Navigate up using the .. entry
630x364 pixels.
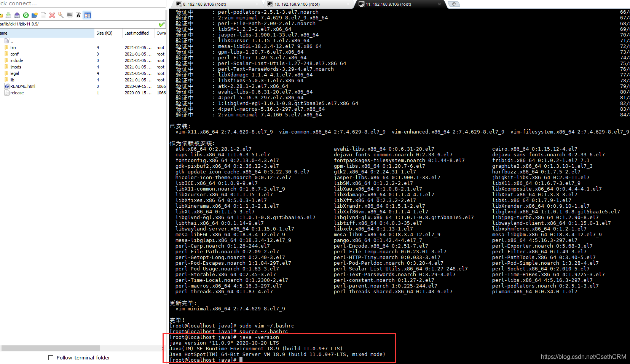coord(11,41)
